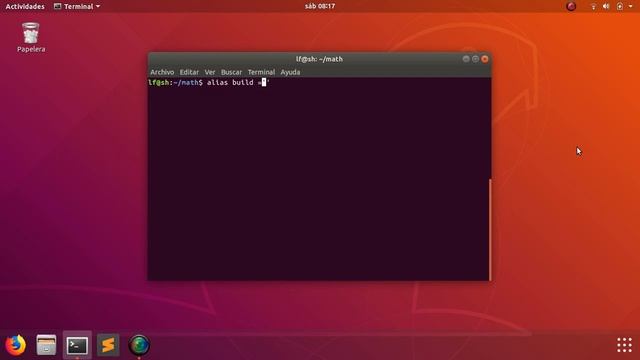Open Sublime Text from the dock
The width and height of the screenshot is (640, 360).
(108, 345)
